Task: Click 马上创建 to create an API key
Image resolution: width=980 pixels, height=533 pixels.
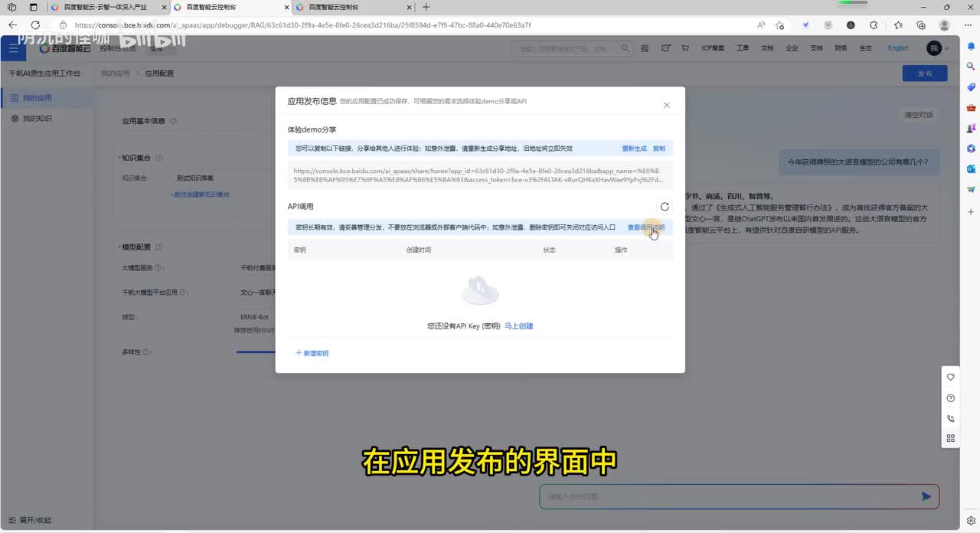Action: click(518, 326)
